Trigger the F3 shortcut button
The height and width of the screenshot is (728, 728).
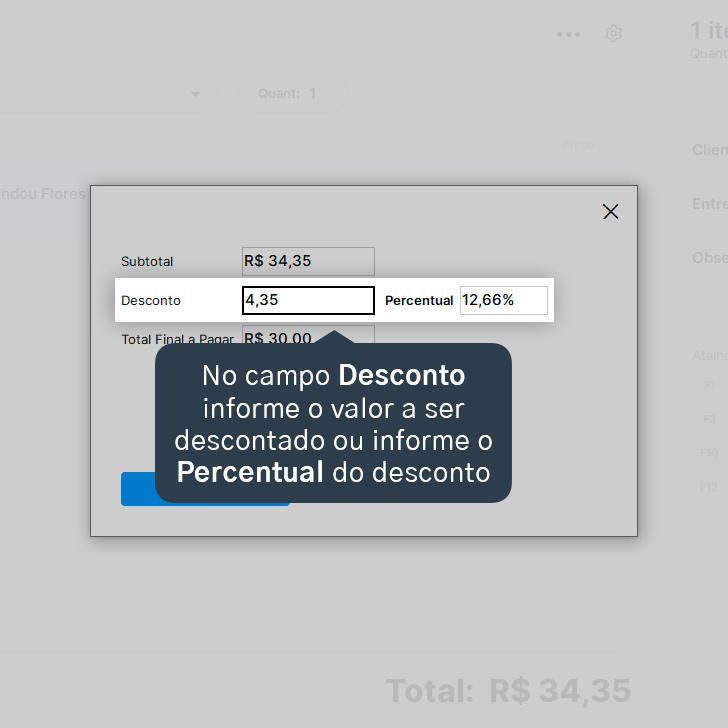(x=709, y=419)
